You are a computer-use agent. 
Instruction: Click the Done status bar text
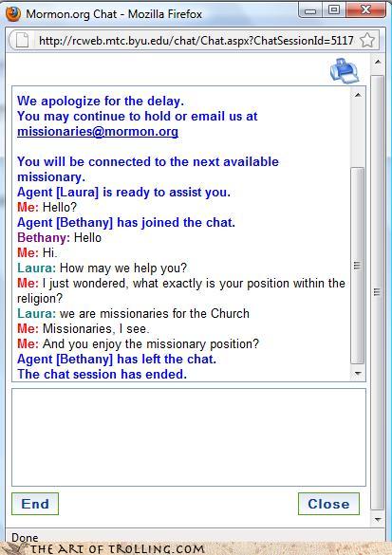pos(25,537)
